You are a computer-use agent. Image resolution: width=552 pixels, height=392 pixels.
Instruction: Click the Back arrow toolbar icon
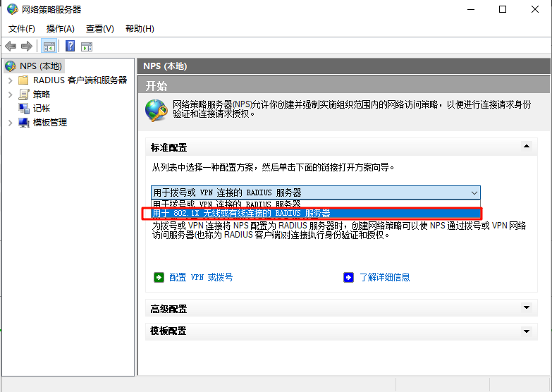click(x=11, y=47)
